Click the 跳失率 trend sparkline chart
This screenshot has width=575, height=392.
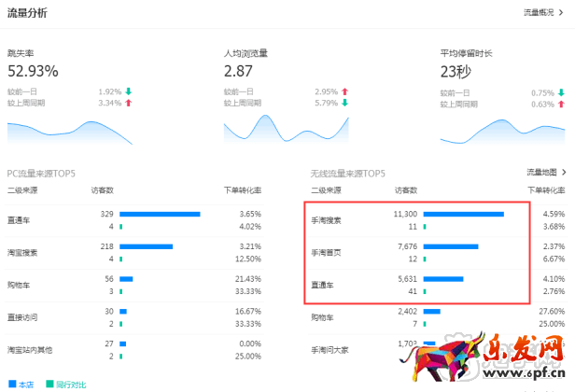[70, 133]
